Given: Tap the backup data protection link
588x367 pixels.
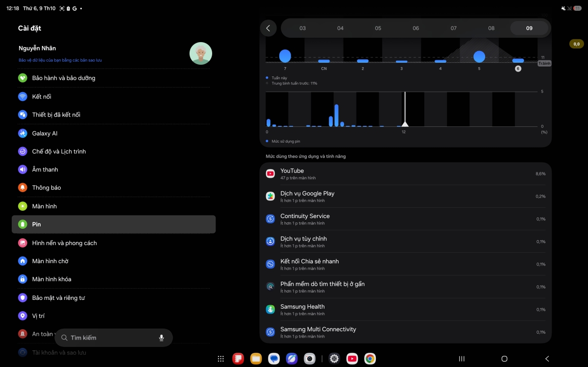Looking at the screenshot, I should [x=60, y=60].
